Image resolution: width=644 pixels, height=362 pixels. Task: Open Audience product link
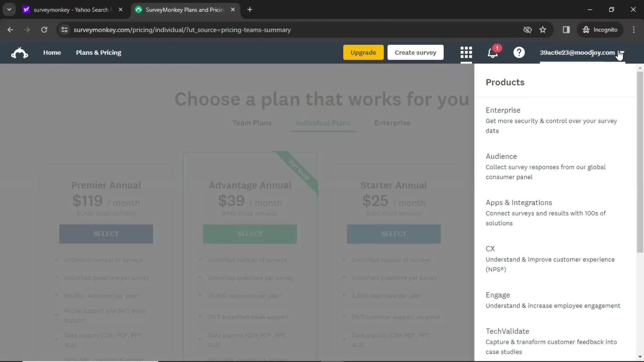click(501, 157)
